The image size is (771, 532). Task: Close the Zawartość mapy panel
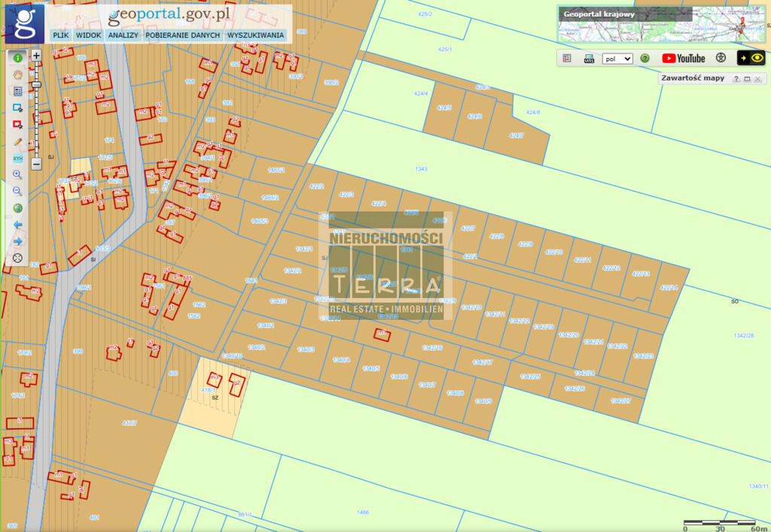tap(757, 78)
